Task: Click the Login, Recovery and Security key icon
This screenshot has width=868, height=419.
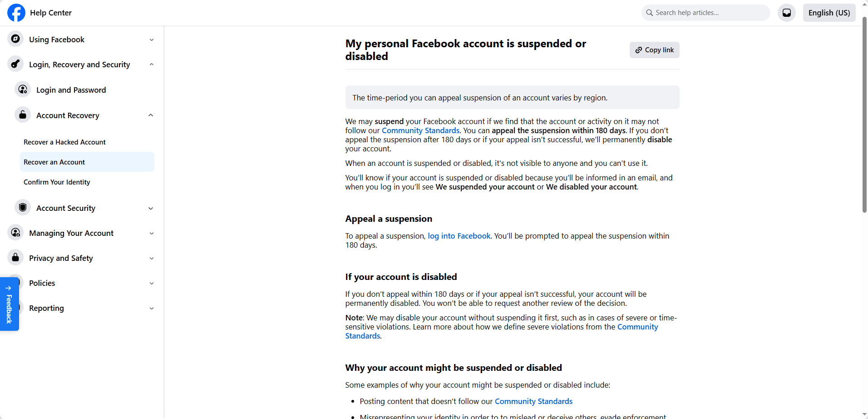Action: (15, 64)
